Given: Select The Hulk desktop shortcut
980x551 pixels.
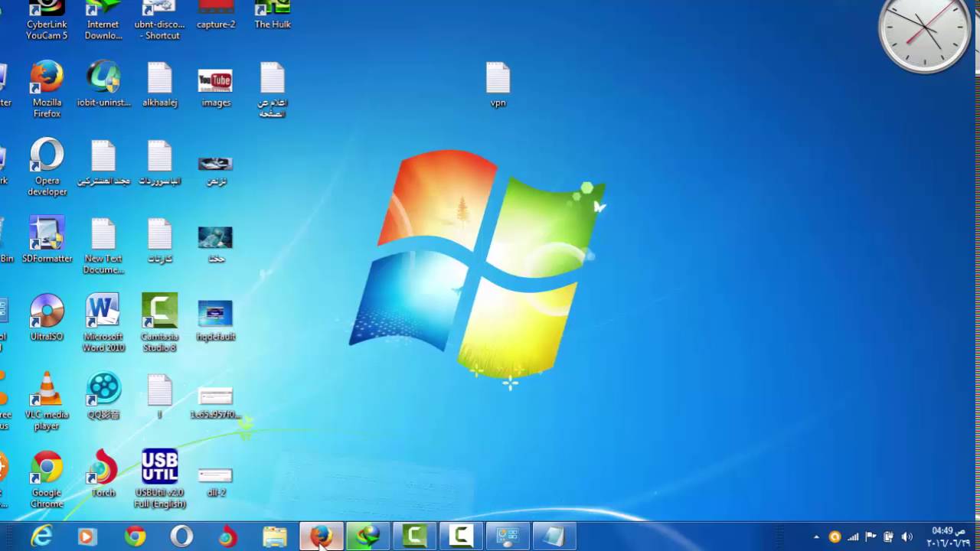Looking at the screenshot, I should coord(273,15).
